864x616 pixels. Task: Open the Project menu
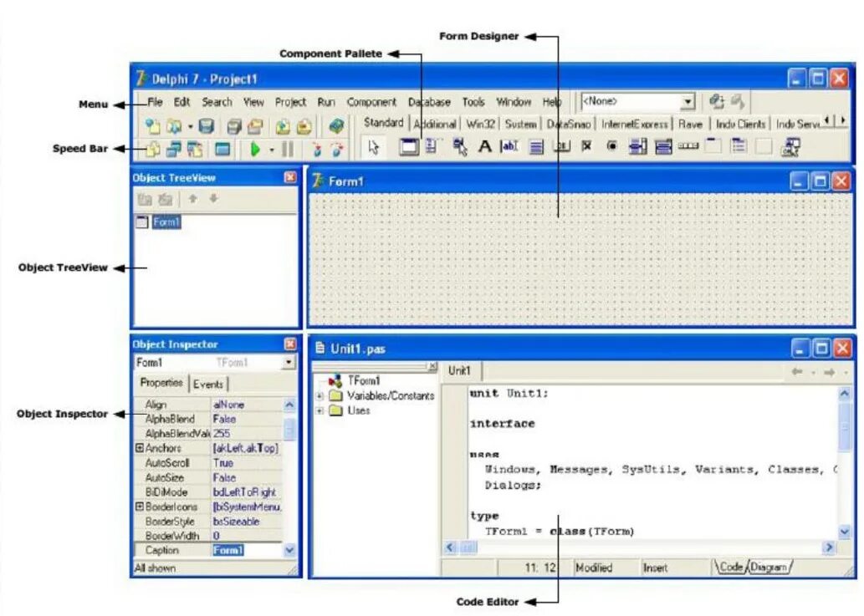(290, 102)
